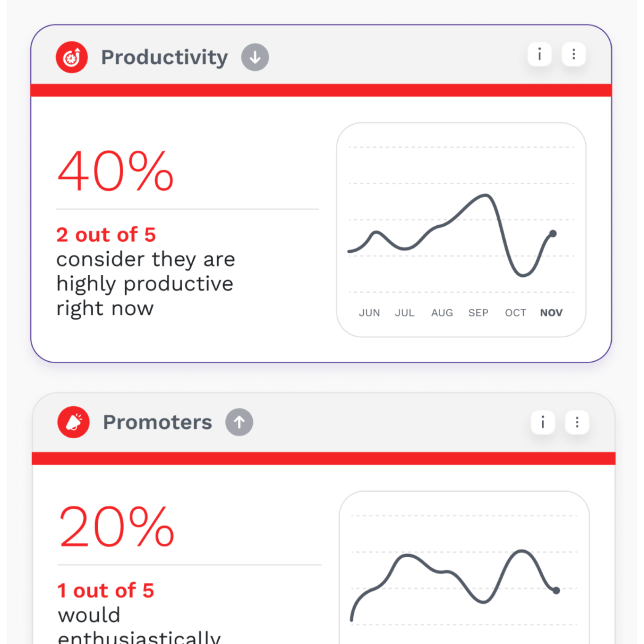
Task: Select OCT on the productivity chart
Action: click(x=515, y=313)
